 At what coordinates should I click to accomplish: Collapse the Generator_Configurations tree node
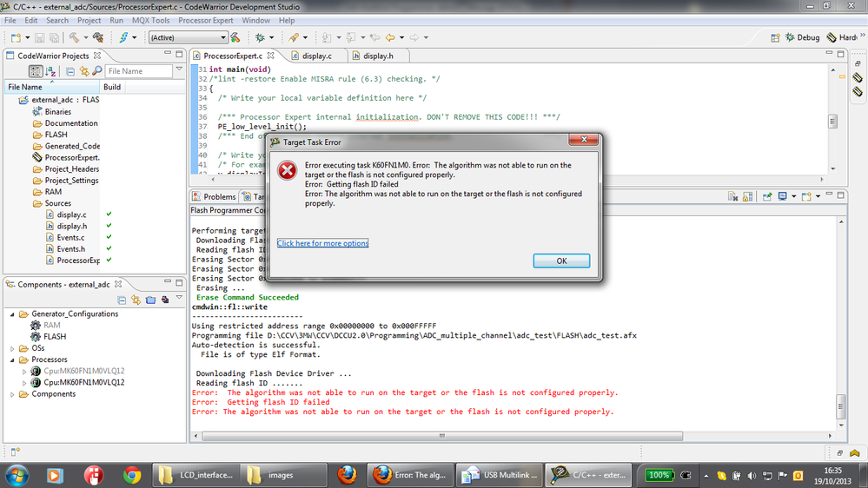[13, 314]
